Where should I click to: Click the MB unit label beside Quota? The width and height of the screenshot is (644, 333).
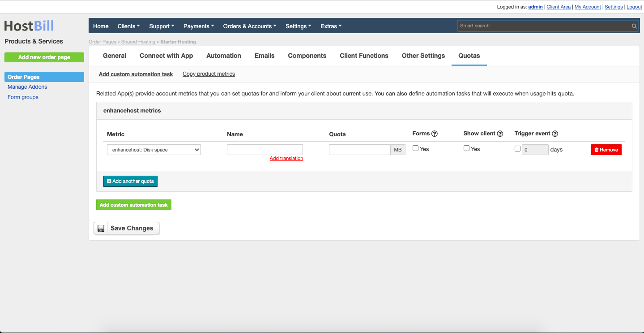click(397, 149)
